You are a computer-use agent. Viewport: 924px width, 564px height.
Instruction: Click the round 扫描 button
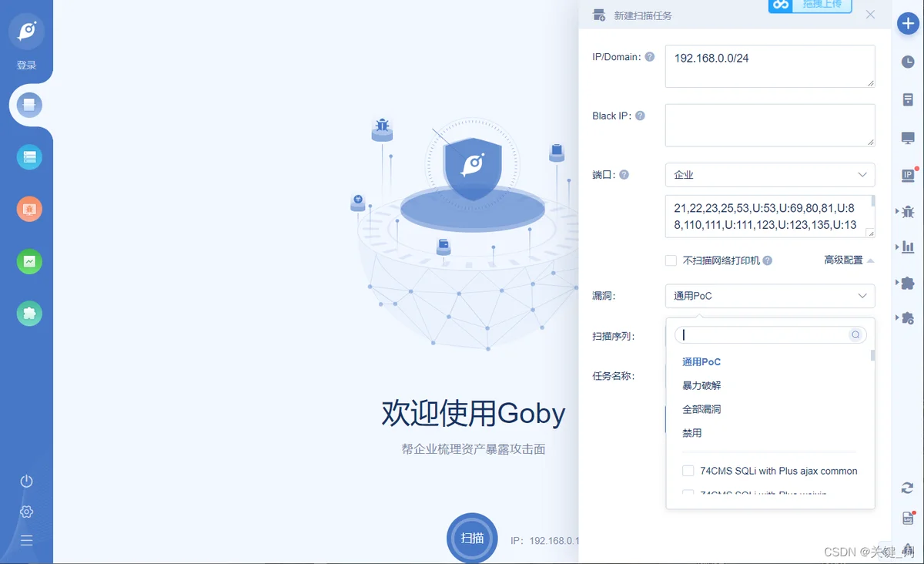472,538
